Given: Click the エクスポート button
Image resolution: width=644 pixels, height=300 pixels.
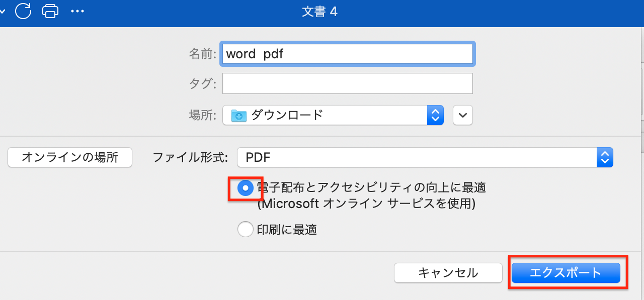Looking at the screenshot, I should tap(566, 273).
